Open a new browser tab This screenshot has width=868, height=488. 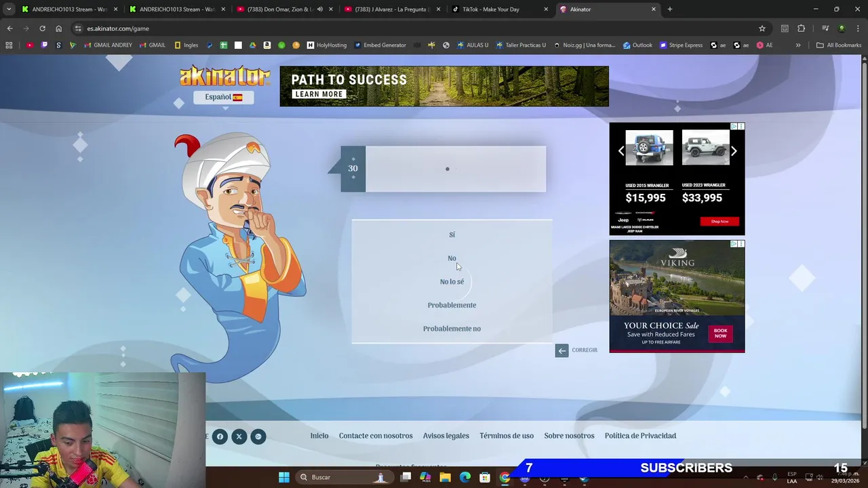point(670,9)
